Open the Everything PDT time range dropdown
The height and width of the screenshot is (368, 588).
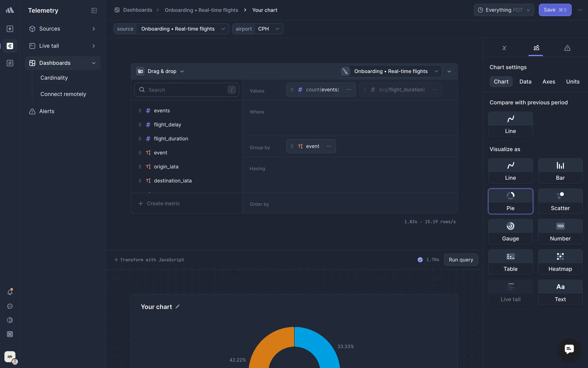click(x=504, y=10)
